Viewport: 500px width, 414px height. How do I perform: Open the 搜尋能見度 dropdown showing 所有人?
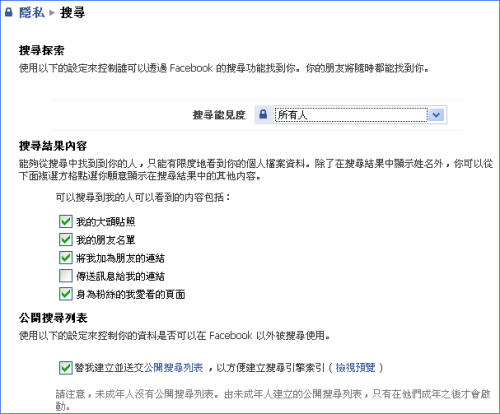(359, 115)
